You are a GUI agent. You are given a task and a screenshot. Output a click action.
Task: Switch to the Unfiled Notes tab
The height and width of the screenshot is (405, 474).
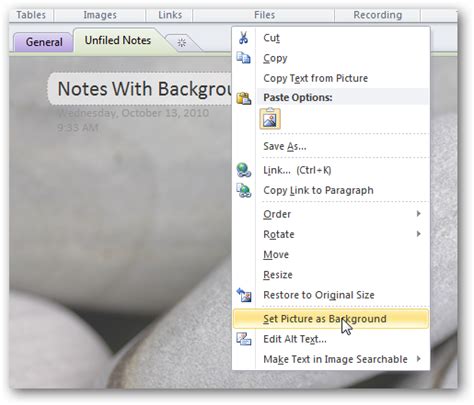coord(118,41)
